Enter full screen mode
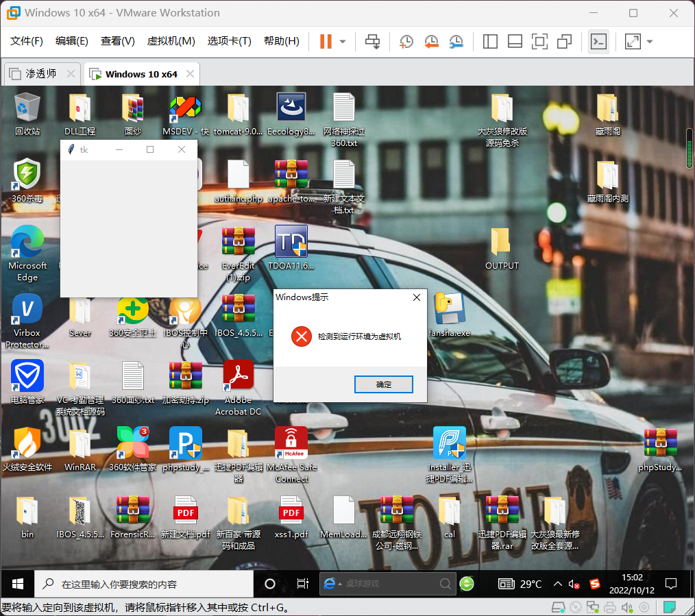Screen dimensions: 695x616 539,42
